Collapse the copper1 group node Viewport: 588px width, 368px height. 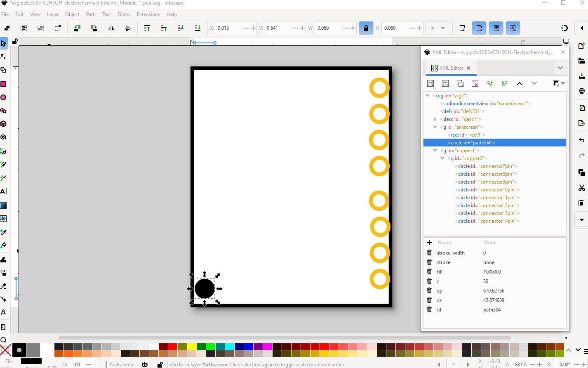[x=435, y=151]
